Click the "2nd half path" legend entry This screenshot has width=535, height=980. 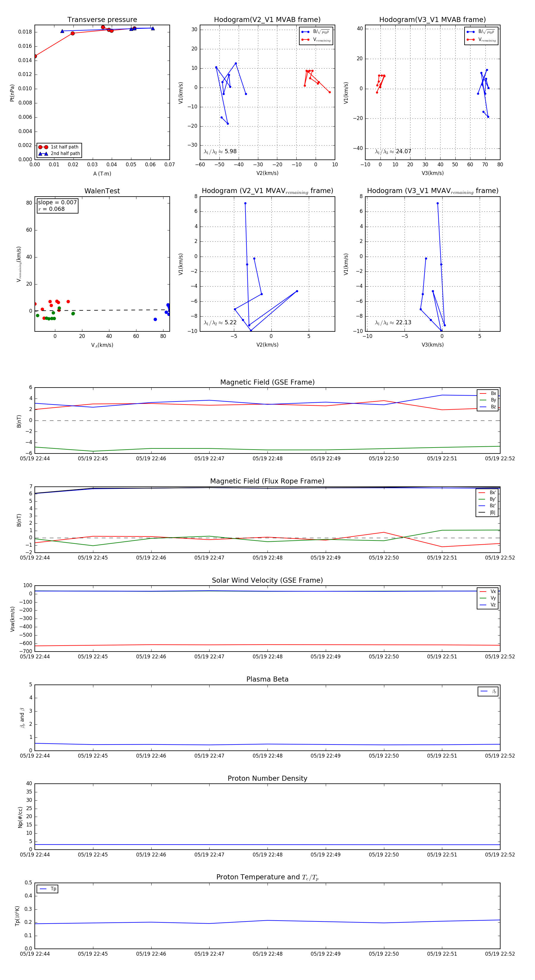(x=59, y=154)
